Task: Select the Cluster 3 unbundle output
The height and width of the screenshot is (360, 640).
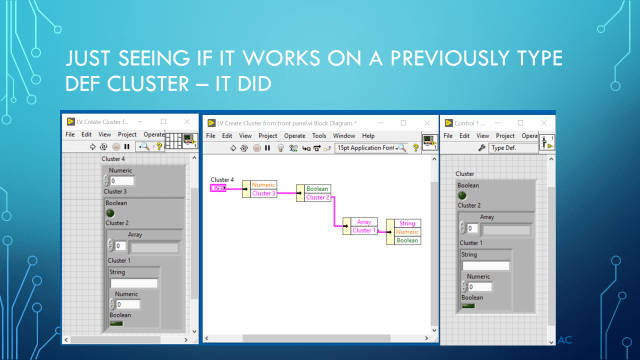Action: (263, 193)
